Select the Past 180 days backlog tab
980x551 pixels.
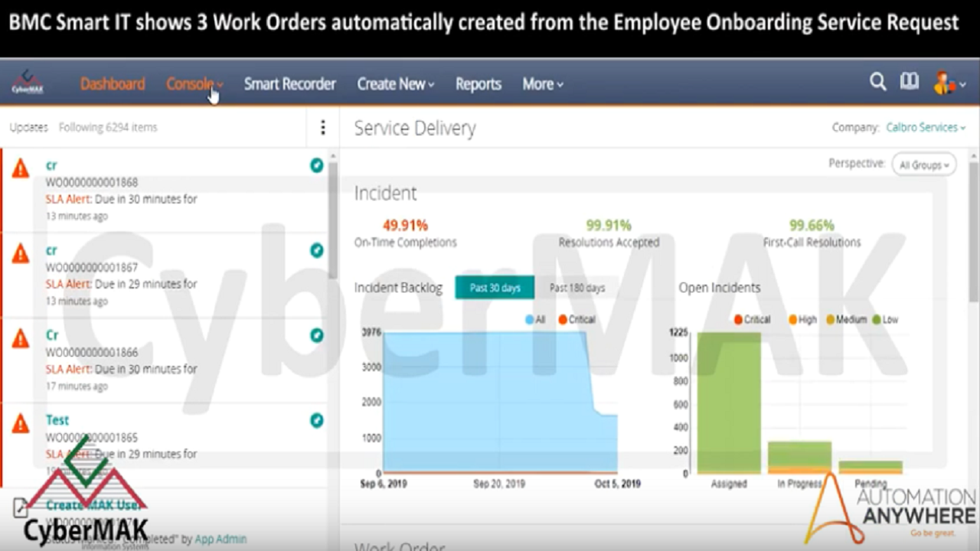pyautogui.click(x=577, y=288)
